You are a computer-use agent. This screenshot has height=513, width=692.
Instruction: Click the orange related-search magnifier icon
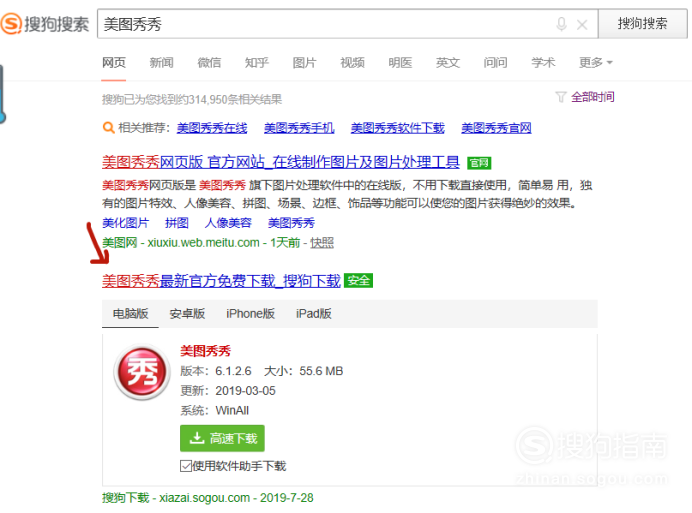click(x=108, y=128)
